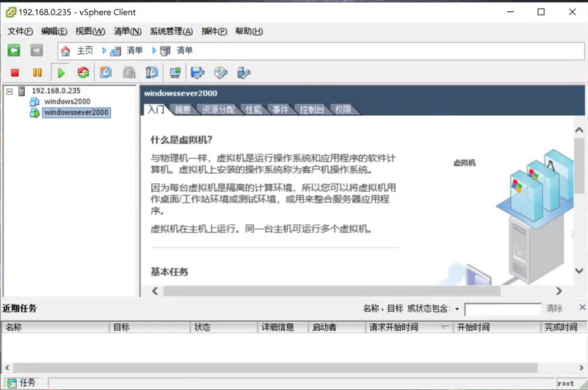
Task: Switch to the 控制台 tab
Action: coord(312,109)
